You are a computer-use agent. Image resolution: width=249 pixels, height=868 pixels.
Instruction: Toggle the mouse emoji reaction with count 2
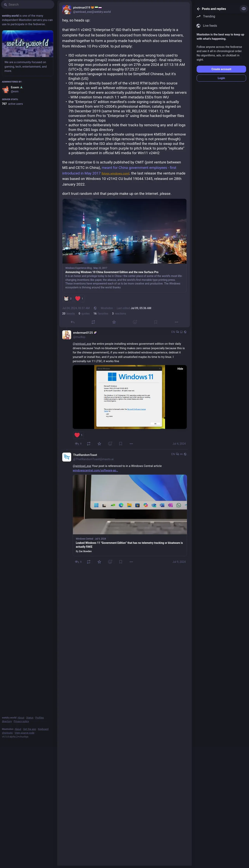pos(67,299)
